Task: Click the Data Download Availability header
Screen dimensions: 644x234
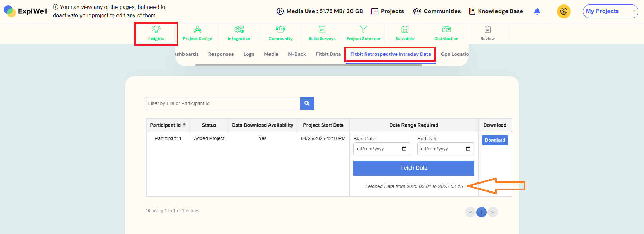Action: pyautogui.click(x=263, y=125)
